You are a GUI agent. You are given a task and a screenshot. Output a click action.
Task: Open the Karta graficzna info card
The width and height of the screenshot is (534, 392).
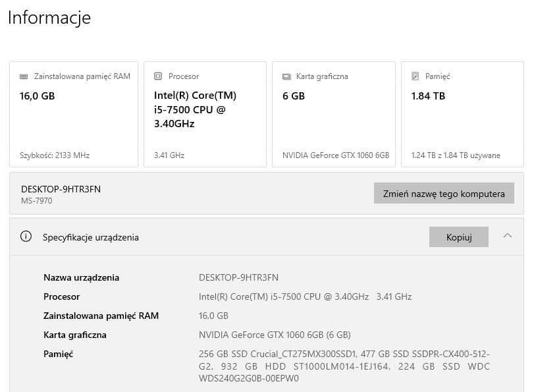[x=334, y=114]
